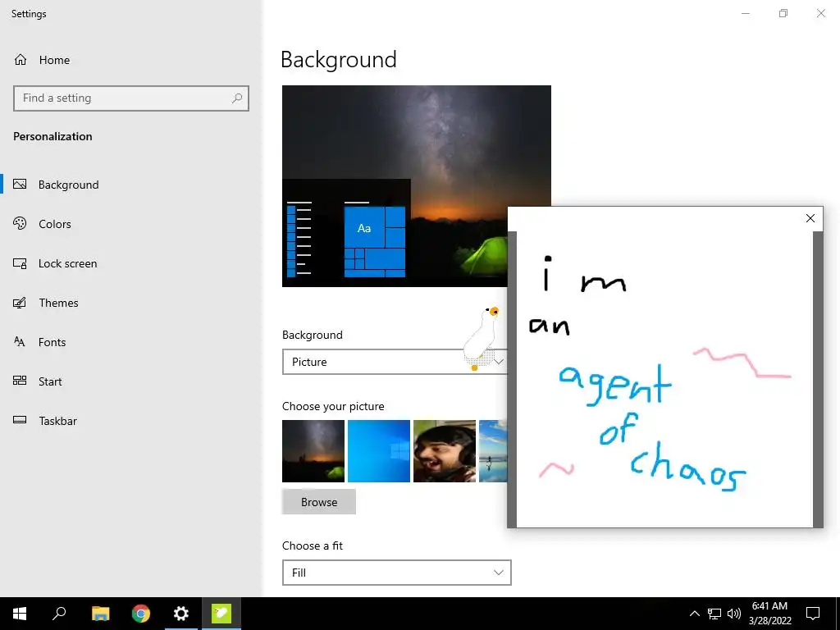Open the Colors settings page
The image size is (840, 630).
(x=55, y=224)
